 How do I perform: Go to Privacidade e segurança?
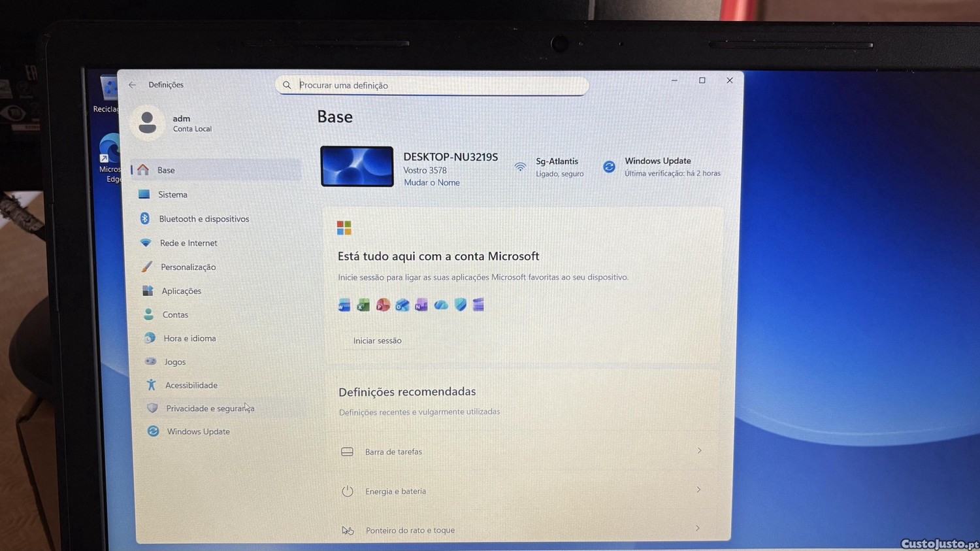[209, 409]
